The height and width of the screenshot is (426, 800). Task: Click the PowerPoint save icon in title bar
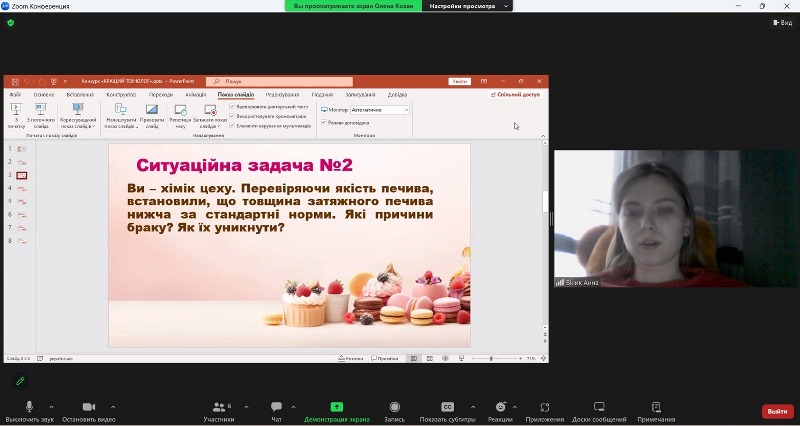15,82
